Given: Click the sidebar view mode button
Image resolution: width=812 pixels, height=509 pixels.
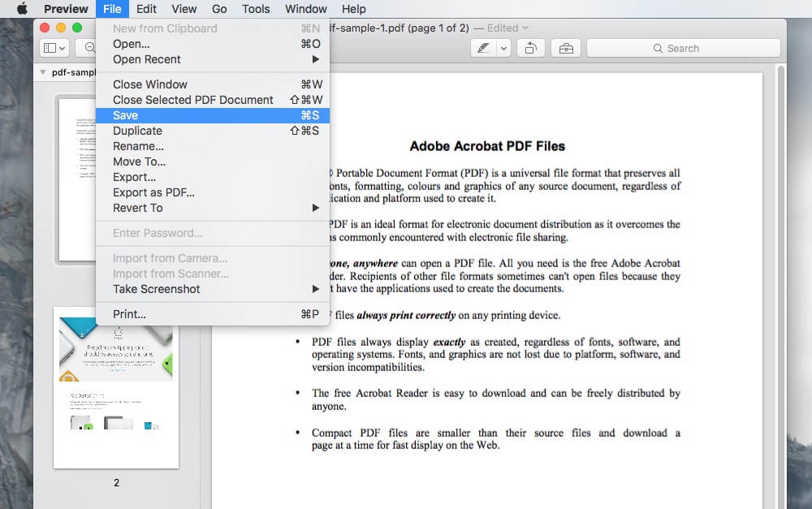Looking at the screenshot, I should (54, 48).
